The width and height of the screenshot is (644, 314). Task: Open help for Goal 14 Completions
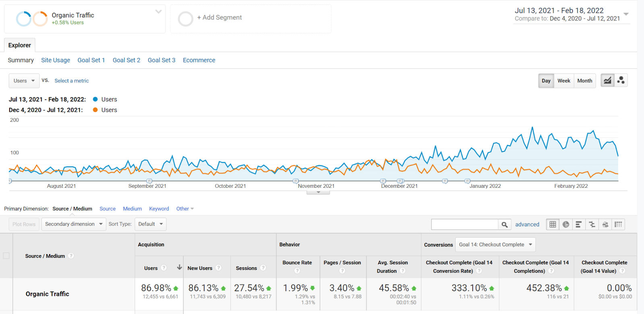click(551, 271)
